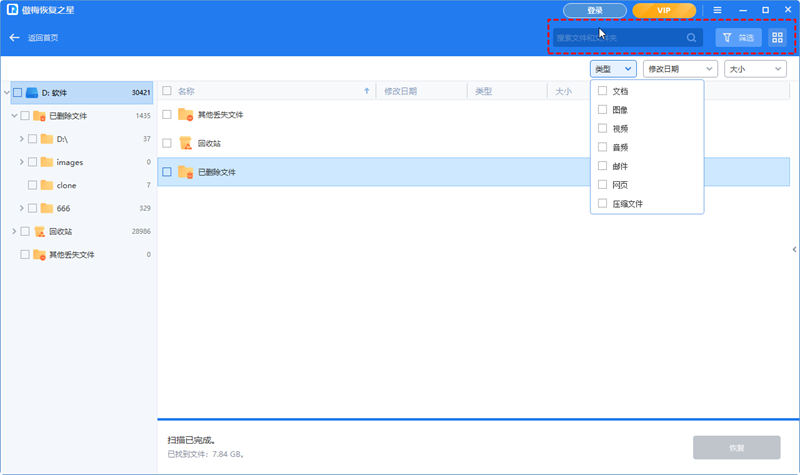Open the 修改日期 dropdown
800x475 pixels.
pos(680,69)
